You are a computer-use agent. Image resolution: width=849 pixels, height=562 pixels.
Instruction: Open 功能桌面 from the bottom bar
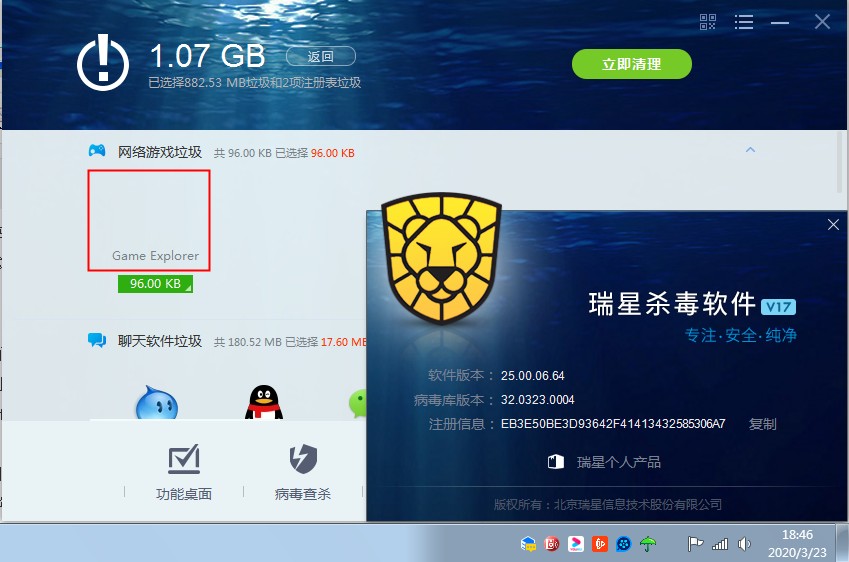[184, 472]
